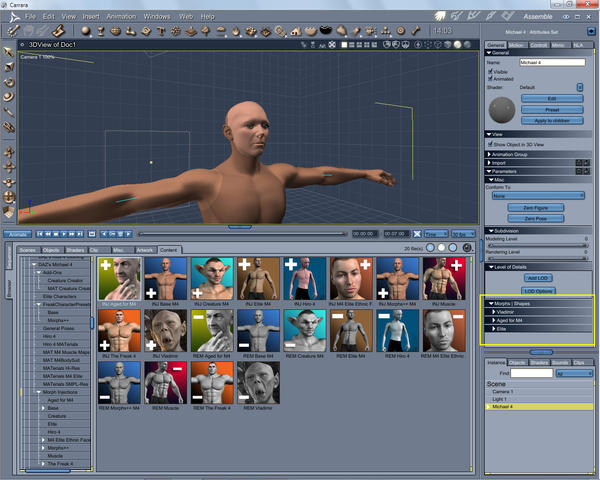Adjust the Rendering Level slider

pyautogui.click(x=537, y=258)
